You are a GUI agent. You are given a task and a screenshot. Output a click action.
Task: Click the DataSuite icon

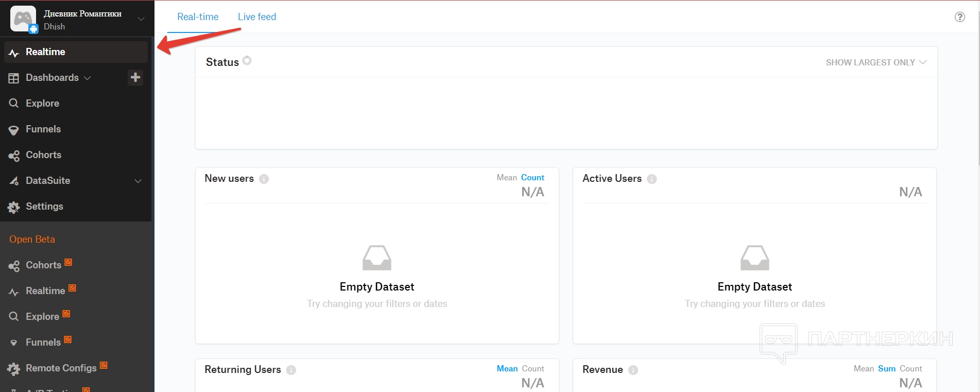point(14,181)
